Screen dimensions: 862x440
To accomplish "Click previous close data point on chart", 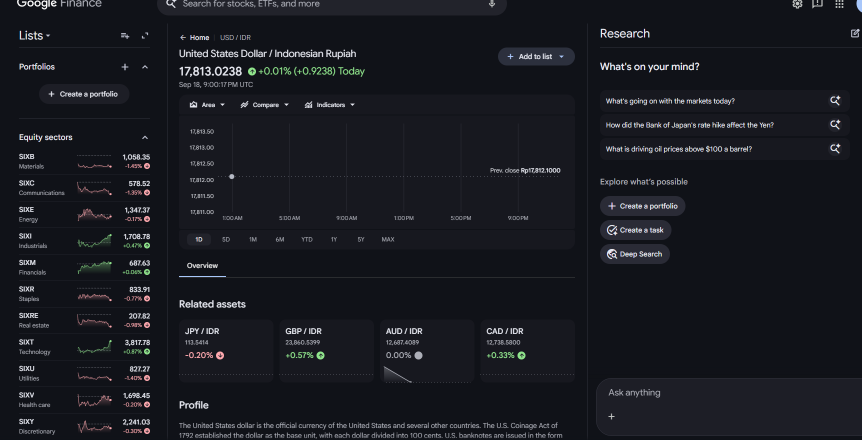I will 231,177.
